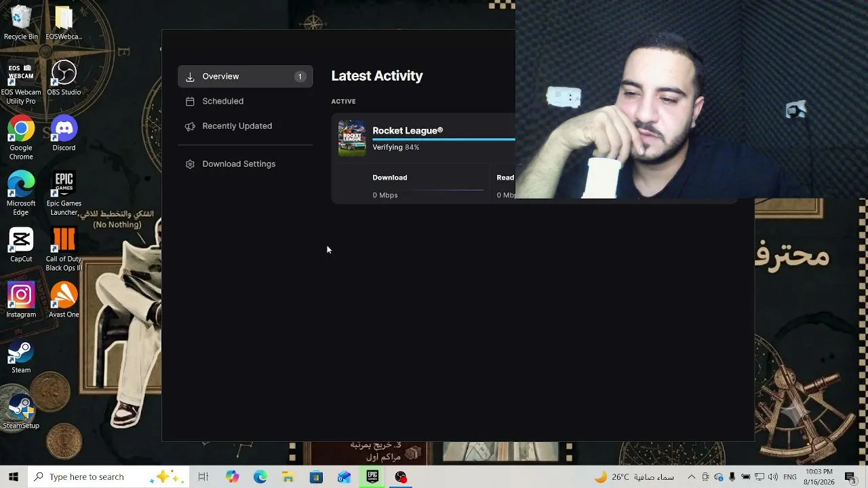This screenshot has width=868, height=488.
Task: Click the Scheduled calendar icon
Action: 190,101
